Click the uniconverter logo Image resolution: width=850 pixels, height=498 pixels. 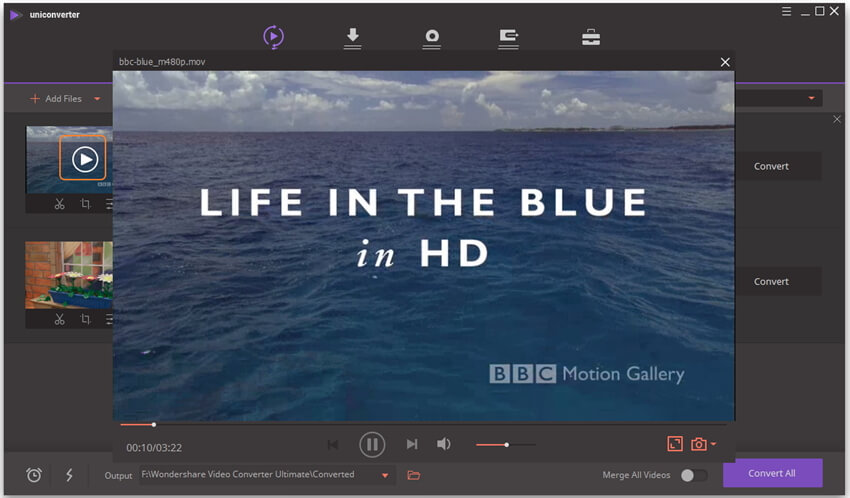16,15
